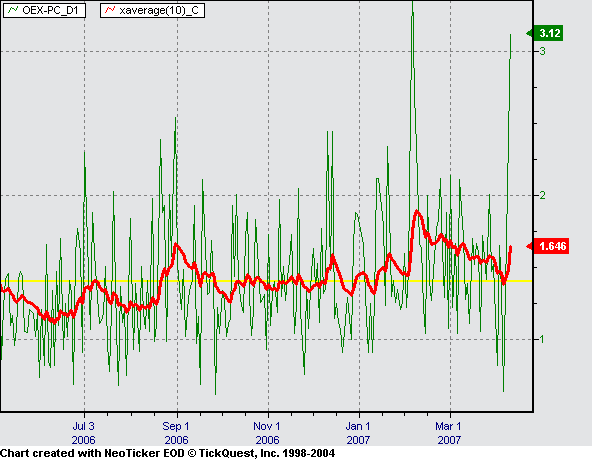The width and height of the screenshot is (592, 460).
Task: Click the y-axis value 1 label
Action: (542, 339)
